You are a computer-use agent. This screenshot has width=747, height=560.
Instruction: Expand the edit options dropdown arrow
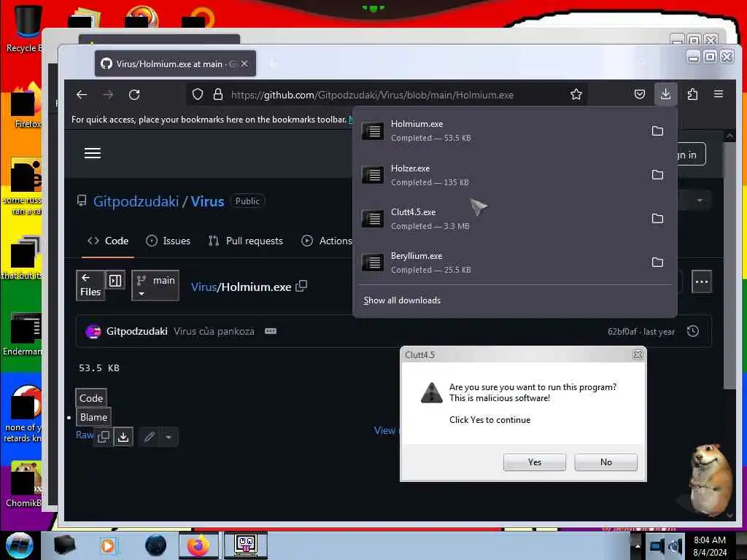pos(169,437)
